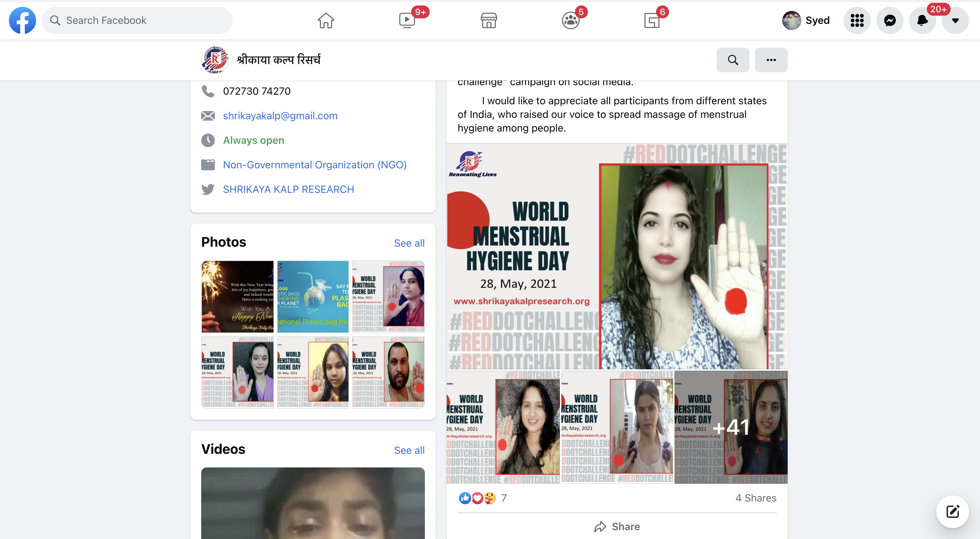This screenshot has height=539, width=980.
Task: Open the Facebook home icon
Action: pos(326,20)
